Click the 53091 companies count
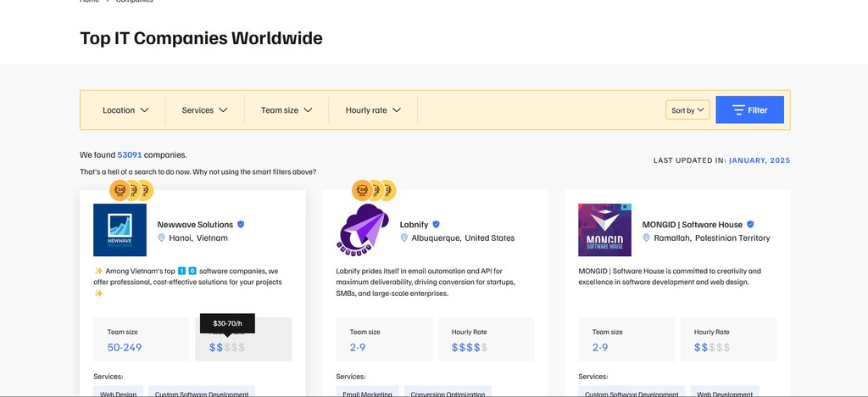The height and width of the screenshot is (397, 868). pyautogui.click(x=130, y=155)
